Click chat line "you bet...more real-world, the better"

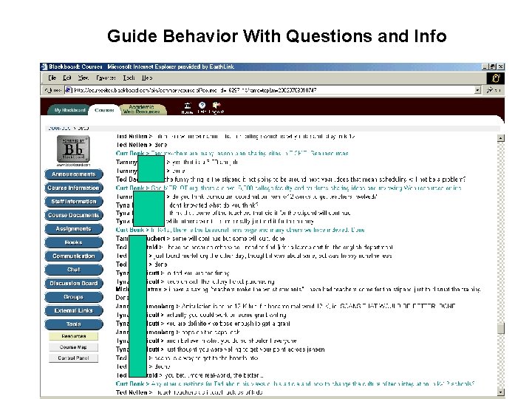[190, 375]
